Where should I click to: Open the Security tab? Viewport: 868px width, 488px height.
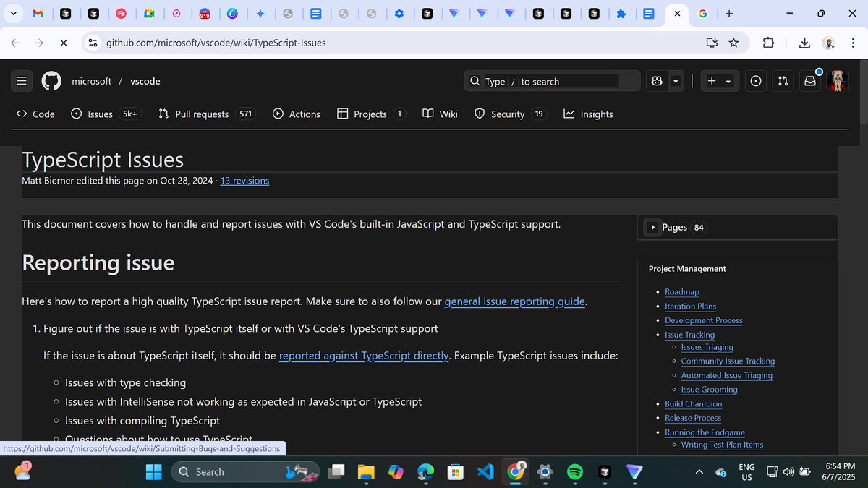coord(510,114)
